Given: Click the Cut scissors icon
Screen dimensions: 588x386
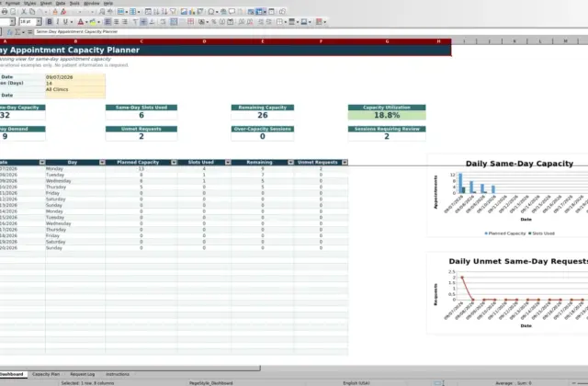Looking at the screenshot, I should pyautogui.click(x=24, y=12).
